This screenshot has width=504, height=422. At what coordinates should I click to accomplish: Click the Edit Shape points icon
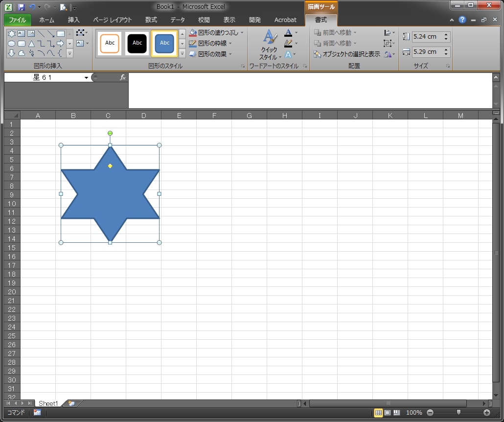coord(80,33)
